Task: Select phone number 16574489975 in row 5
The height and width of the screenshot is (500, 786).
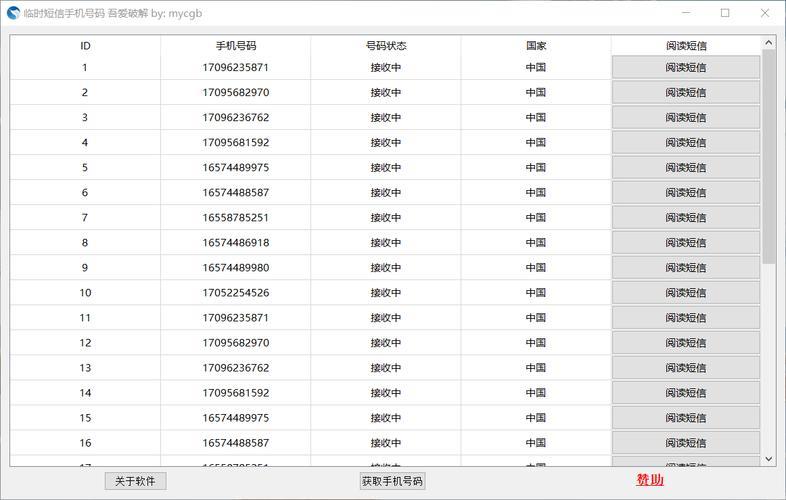Action: (236, 168)
